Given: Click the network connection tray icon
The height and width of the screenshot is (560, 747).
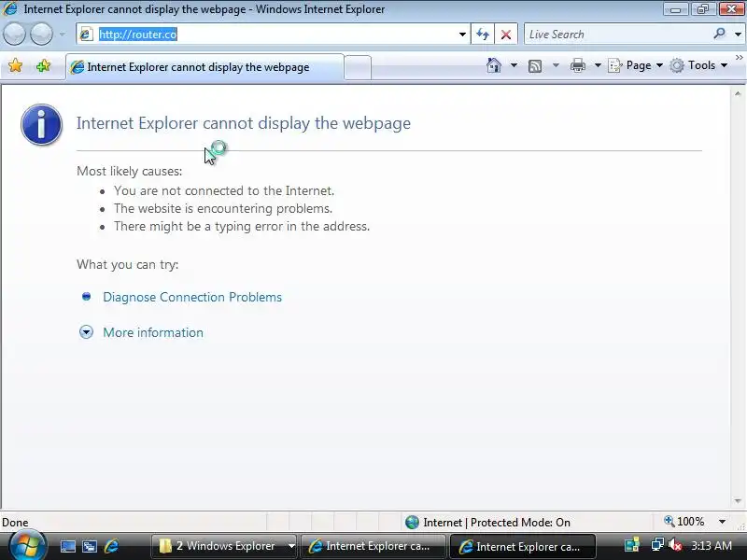Looking at the screenshot, I should point(657,545).
